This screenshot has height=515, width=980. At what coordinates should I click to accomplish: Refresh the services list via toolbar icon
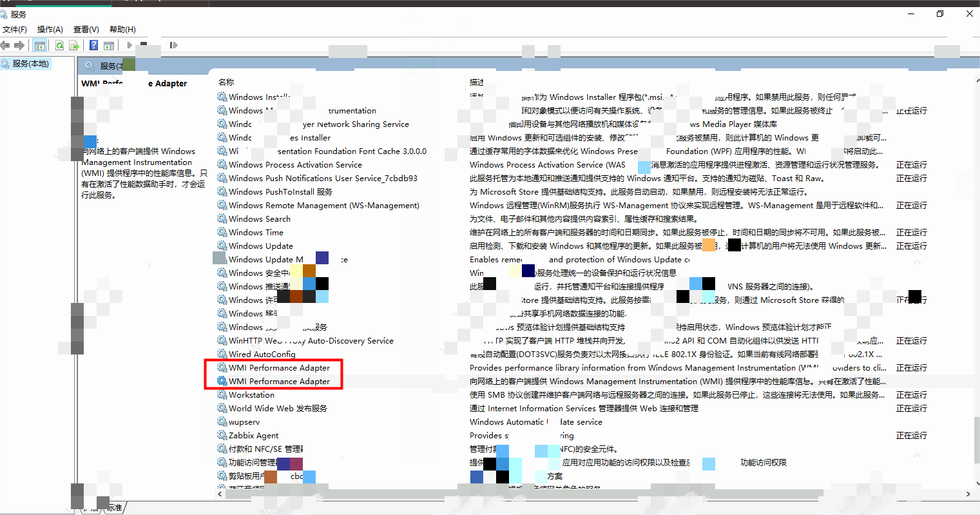(x=59, y=45)
